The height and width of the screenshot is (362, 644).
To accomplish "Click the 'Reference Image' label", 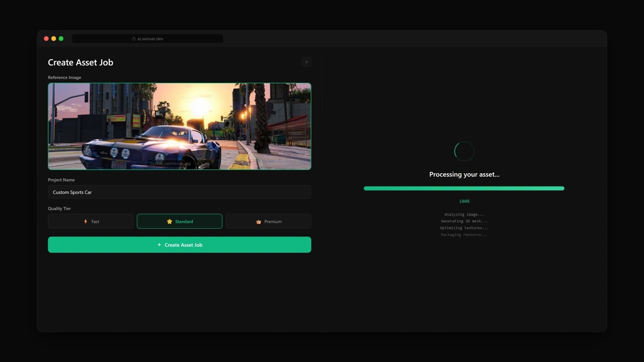I will [x=64, y=77].
